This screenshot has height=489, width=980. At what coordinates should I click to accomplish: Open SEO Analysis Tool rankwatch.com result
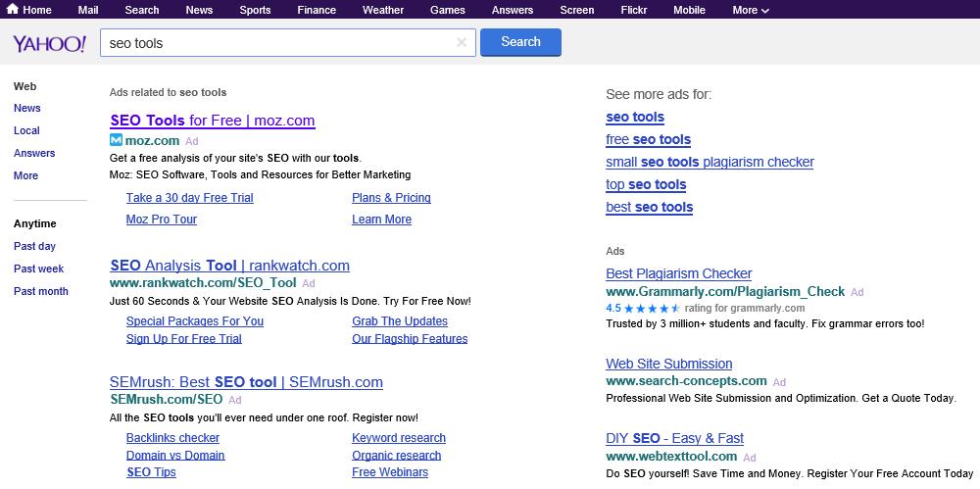pyautogui.click(x=229, y=266)
